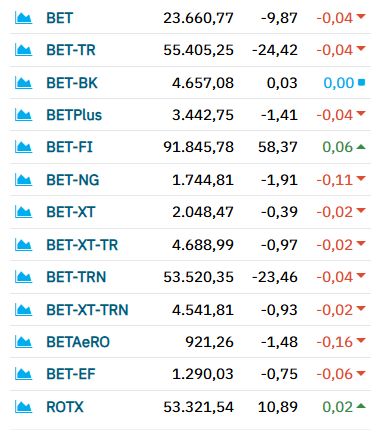Click the green up arrow for BET-FI
The image size is (380, 432).
click(x=361, y=147)
